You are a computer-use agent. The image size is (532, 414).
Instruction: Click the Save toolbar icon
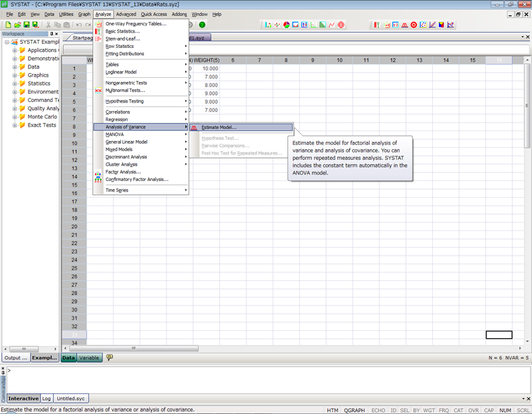point(27,25)
